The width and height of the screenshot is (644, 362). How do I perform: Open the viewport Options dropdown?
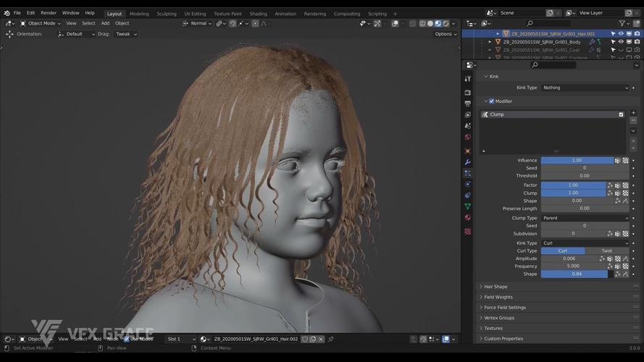point(446,34)
